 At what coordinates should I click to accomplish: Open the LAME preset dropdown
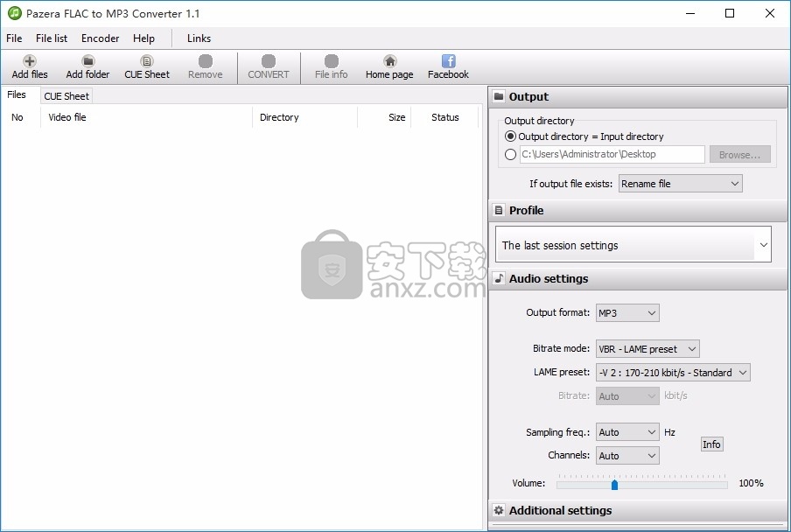[x=673, y=372]
